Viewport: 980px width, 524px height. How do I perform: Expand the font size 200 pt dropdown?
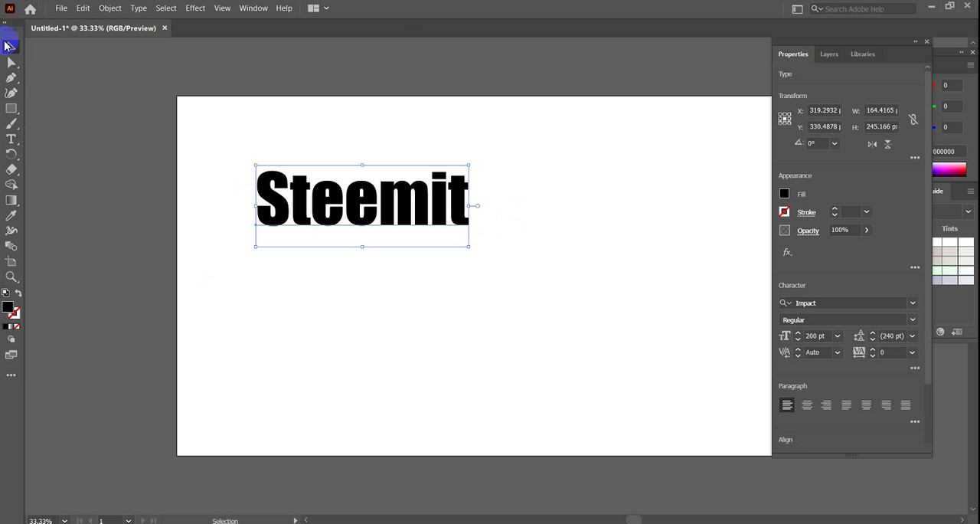838,336
